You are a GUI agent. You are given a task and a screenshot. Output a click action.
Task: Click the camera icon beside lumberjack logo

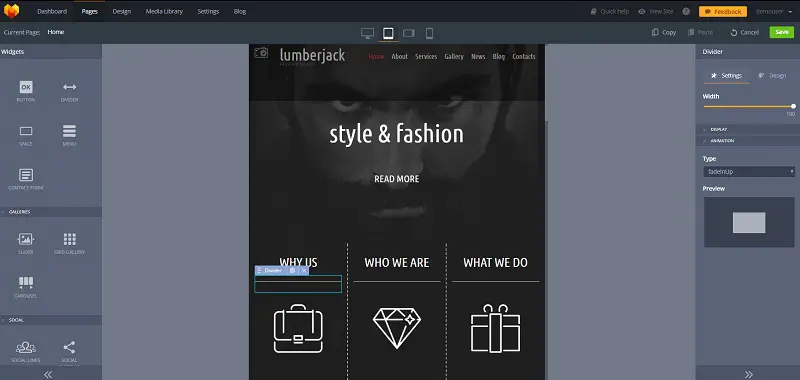[x=261, y=53]
